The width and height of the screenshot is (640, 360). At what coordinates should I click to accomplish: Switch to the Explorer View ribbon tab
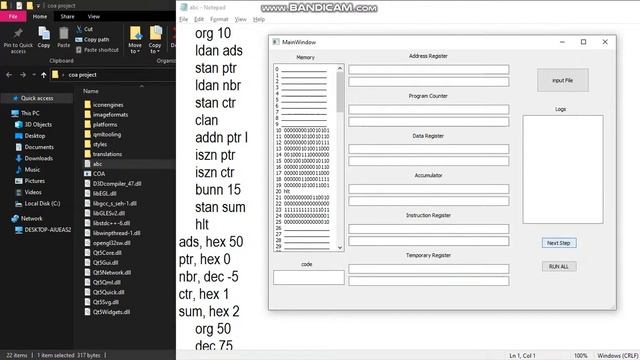pyautogui.click(x=94, y=16)
